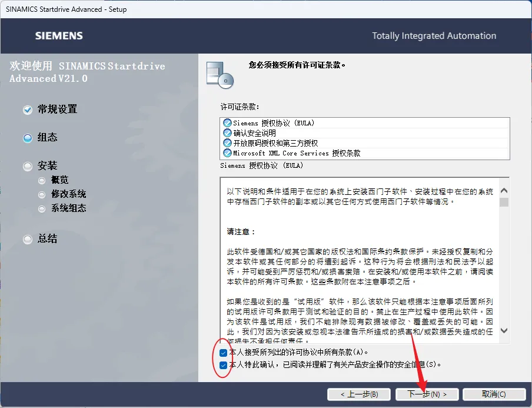Click gray indicator beside 系统组态
Screen dimensions: 532x408
click(x=42, y=209)
